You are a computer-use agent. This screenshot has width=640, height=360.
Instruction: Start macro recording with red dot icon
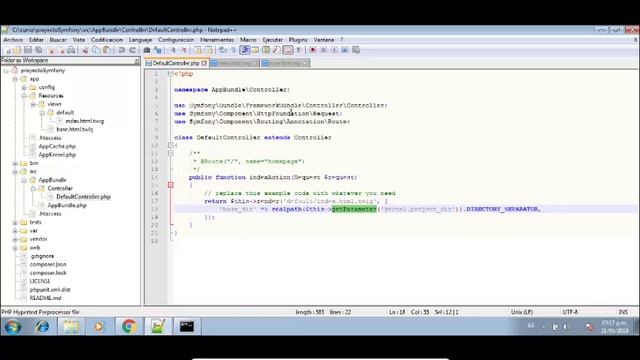pos(313,50)
